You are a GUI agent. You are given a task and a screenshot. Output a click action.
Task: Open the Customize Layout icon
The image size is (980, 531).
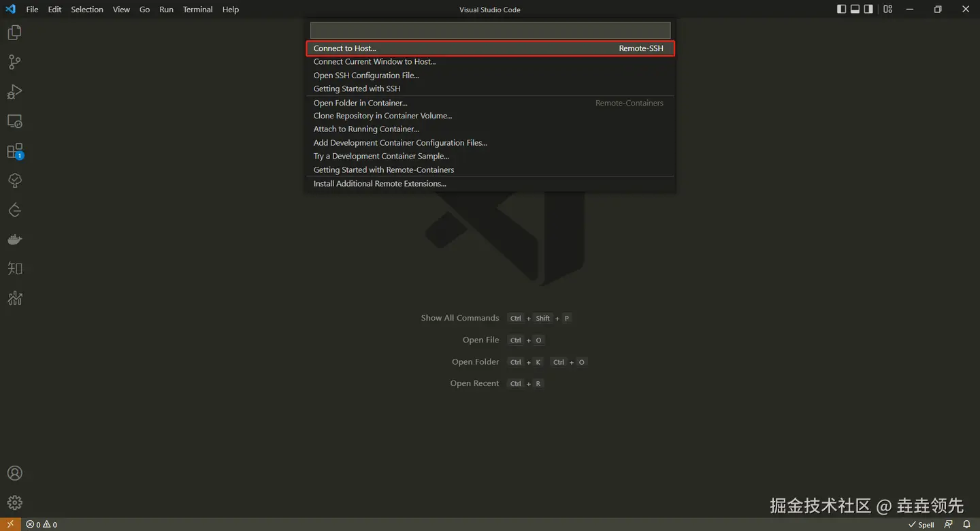coord(887,10)
